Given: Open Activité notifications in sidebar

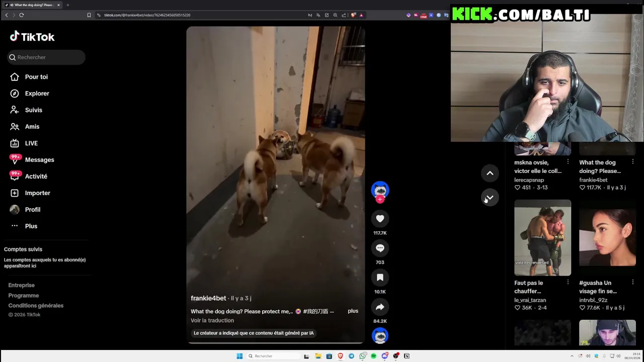Looking at the screenshot, I should (x=29, y=176).
